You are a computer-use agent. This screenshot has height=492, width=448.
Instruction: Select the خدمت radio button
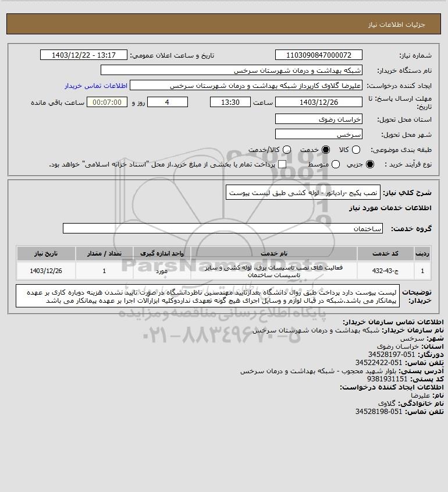click(326, 150)
